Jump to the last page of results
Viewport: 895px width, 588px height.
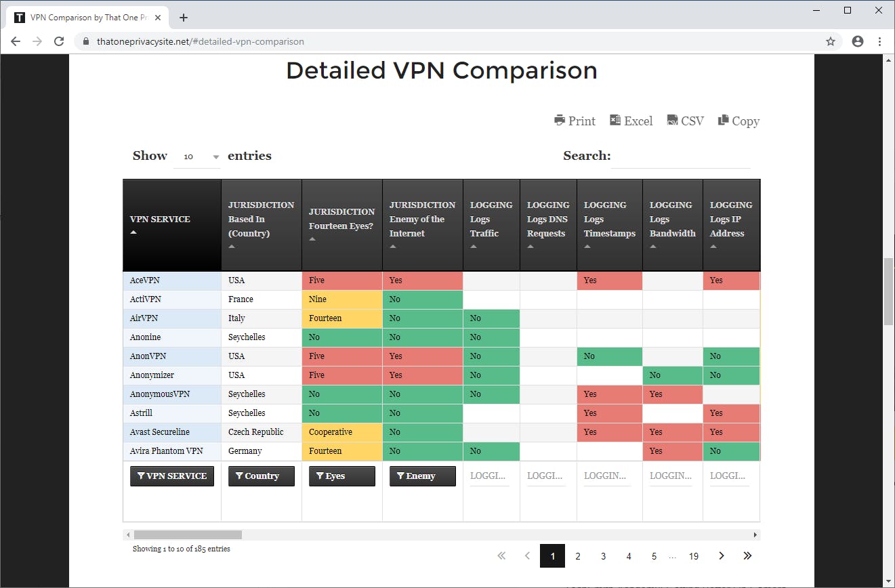(x=747, y=556)
